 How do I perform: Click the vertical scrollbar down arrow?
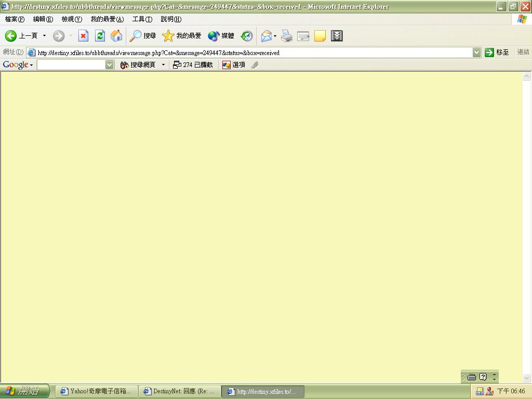(526, 378)
